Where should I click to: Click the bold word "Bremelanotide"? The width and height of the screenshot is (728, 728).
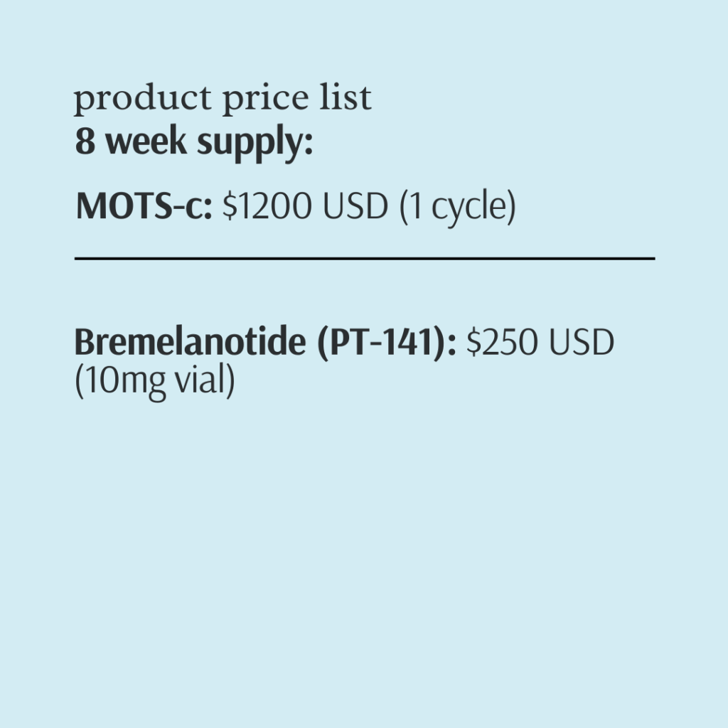pos(190,342)
